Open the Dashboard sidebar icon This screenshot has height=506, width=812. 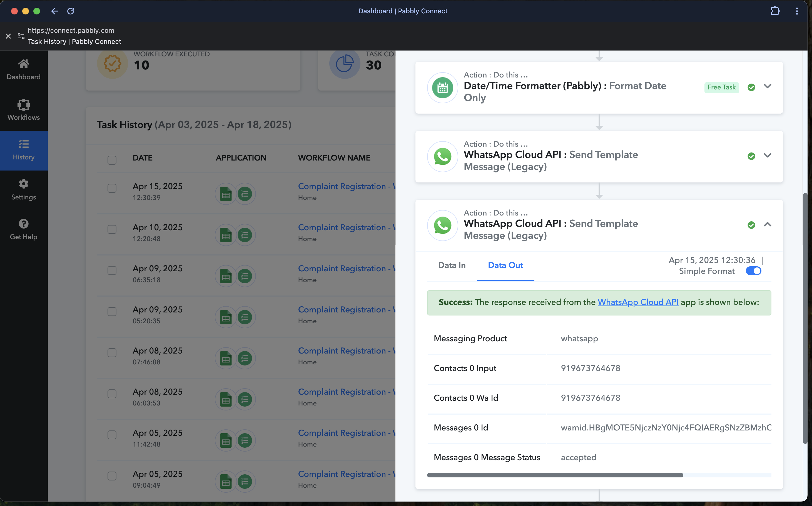[23, 64]
